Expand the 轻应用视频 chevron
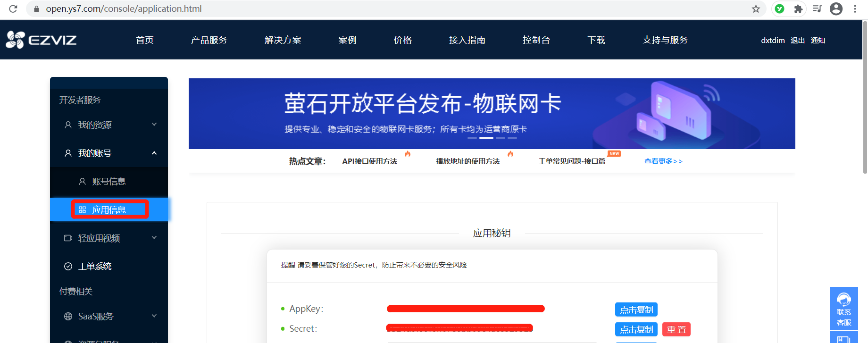 pos(154,238)
